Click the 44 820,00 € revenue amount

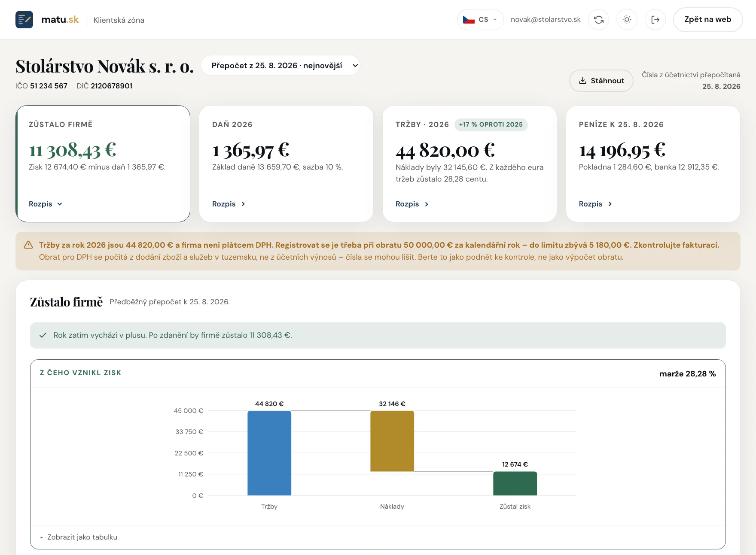[x=445, y=150]
